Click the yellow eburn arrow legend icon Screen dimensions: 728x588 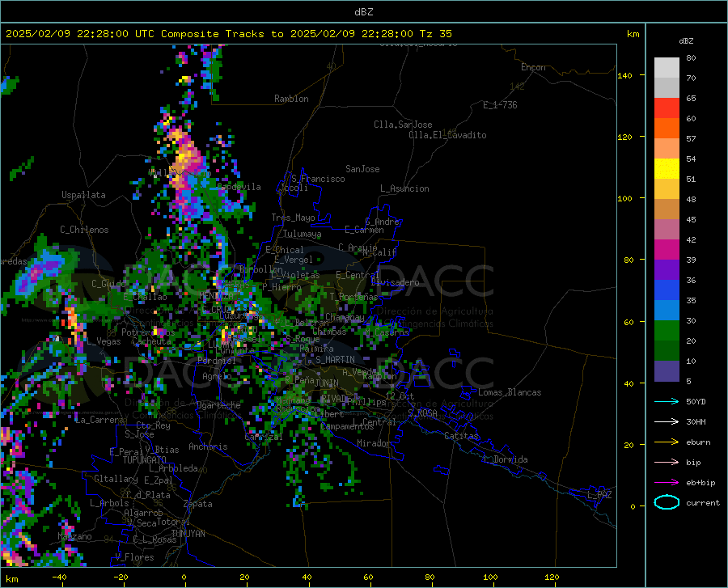click(667, 442)
